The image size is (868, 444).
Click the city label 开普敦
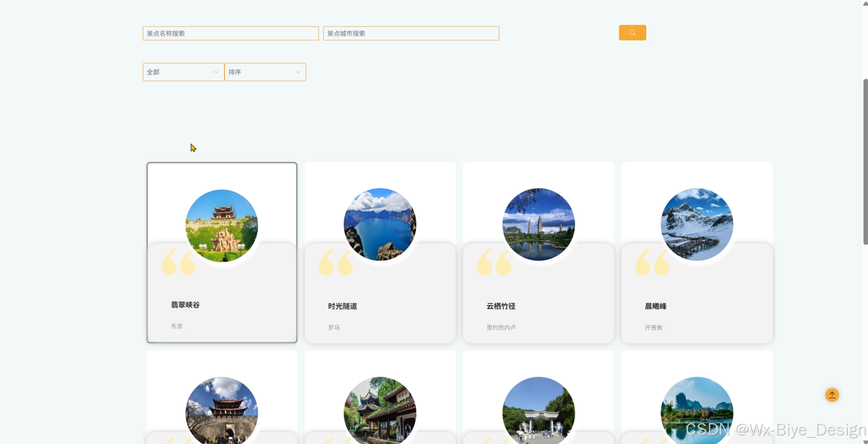[653, 328]
